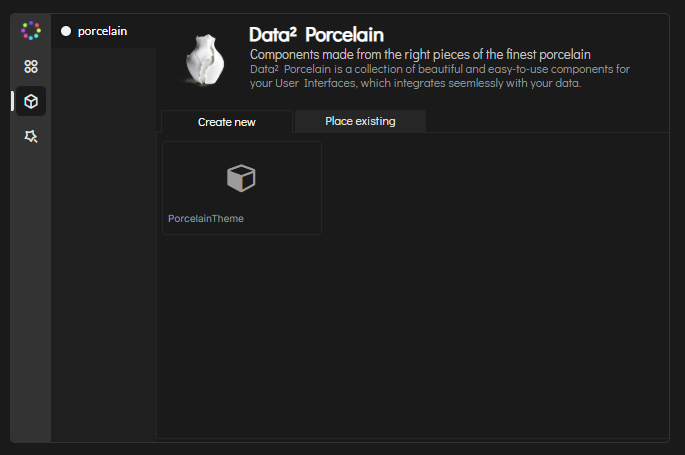Open the four-circles modules view in sidebar
This screenshot has height=455, width=685.
tap(31, 67)
